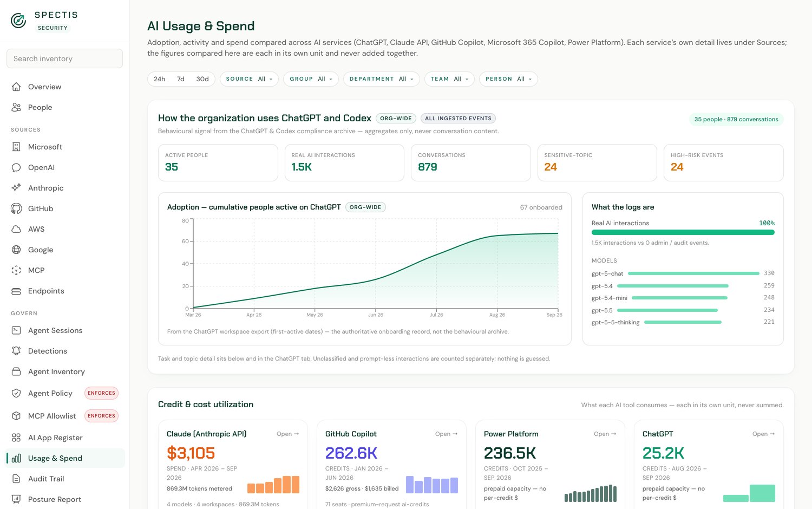Open the Department filter dropdown

click(382, 79)
